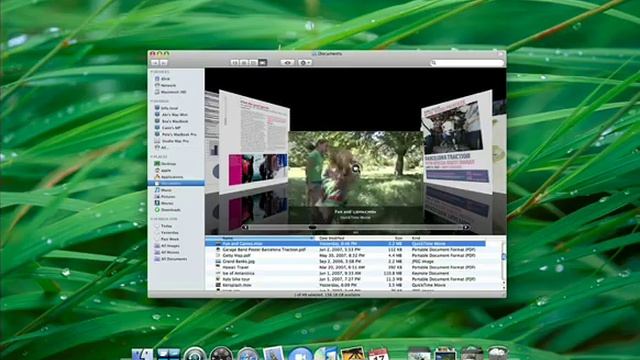The image size is (640, 360).
Task: Select the PDF cover left of center
Action: click(254, 142)
